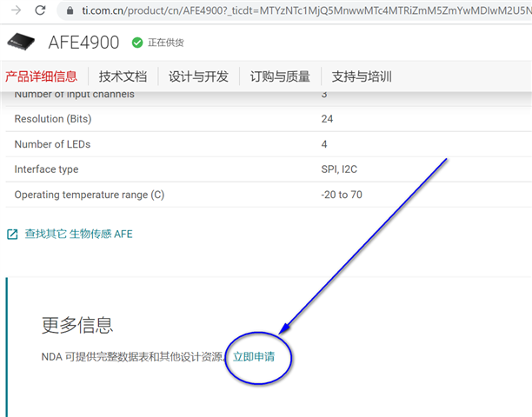This screenshot has height=417, width=532.
Task: Go to the 订购与质量 tab
Action: click(x=280, y=76)
